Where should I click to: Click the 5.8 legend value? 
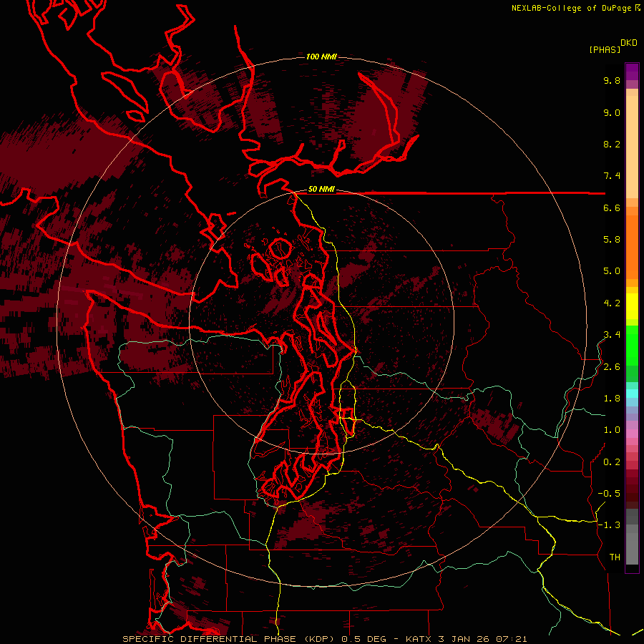[612, 240]
